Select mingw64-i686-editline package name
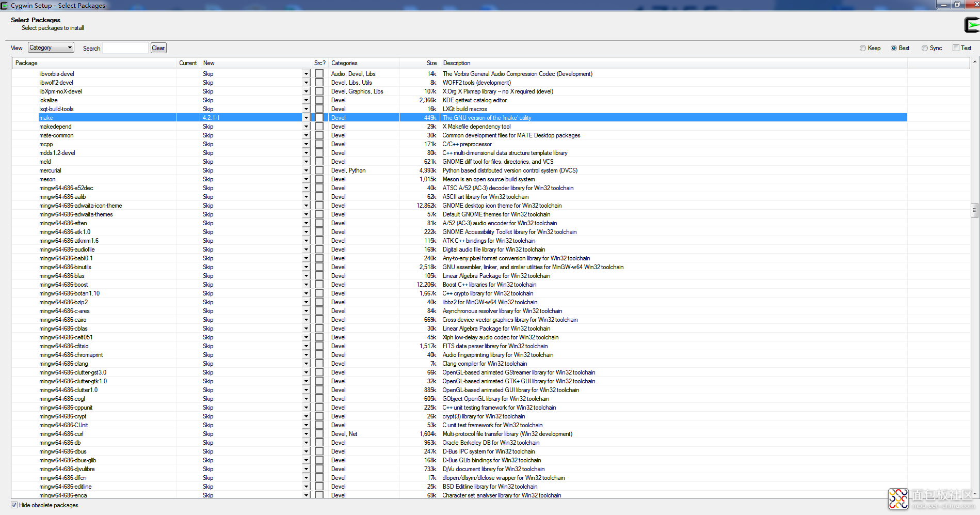This screenshot has height=515, width=980. (x=66, y=487)
